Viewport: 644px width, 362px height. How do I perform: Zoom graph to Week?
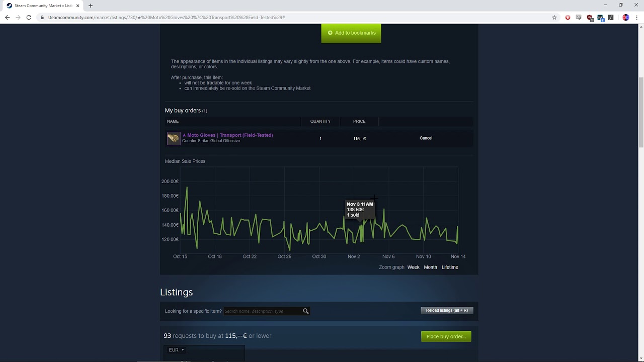click(413, 267)
